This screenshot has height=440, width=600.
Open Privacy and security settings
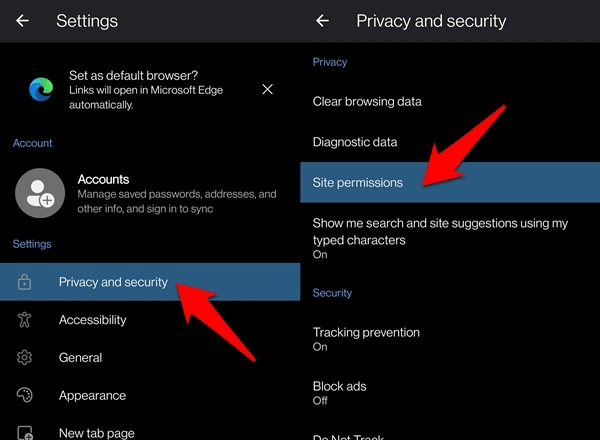pyautogui.click(x=113, y=282)
